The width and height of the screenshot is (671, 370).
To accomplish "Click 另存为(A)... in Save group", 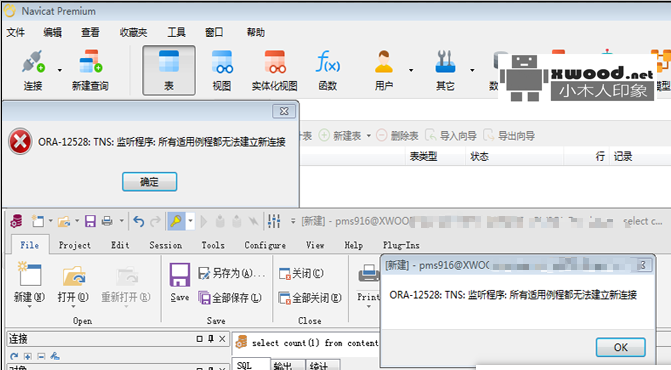I will [x=232, y=273].
